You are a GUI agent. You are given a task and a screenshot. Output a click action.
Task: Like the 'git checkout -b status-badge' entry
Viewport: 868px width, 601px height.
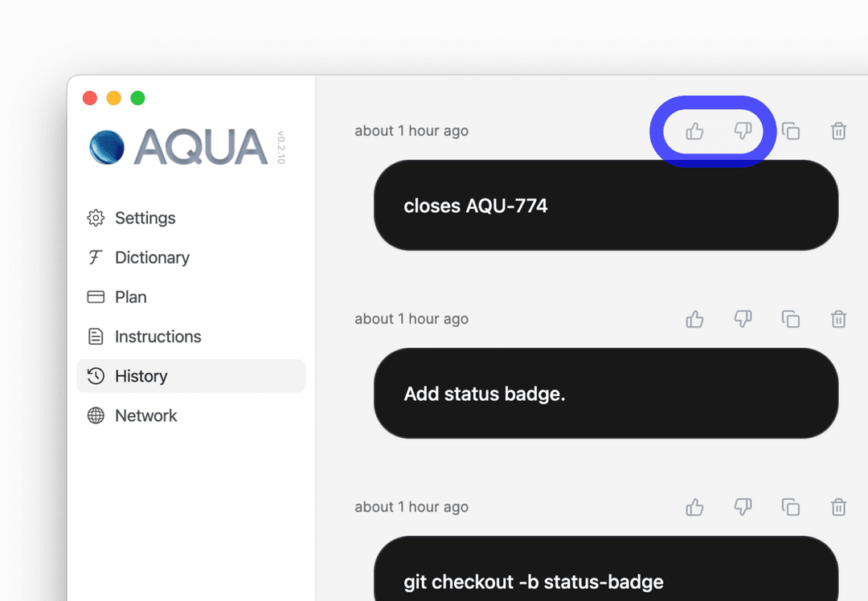694,507
